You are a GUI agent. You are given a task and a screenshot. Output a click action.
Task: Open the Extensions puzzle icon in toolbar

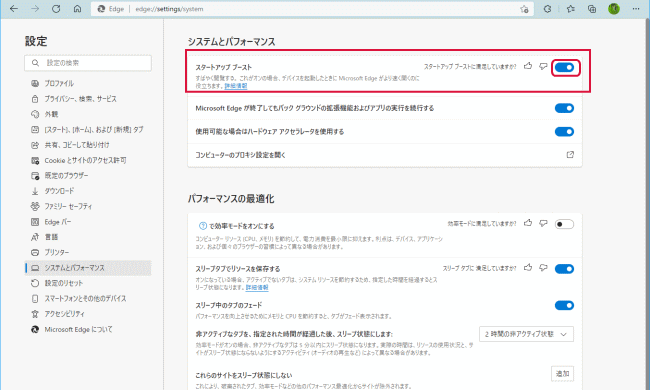547,9
